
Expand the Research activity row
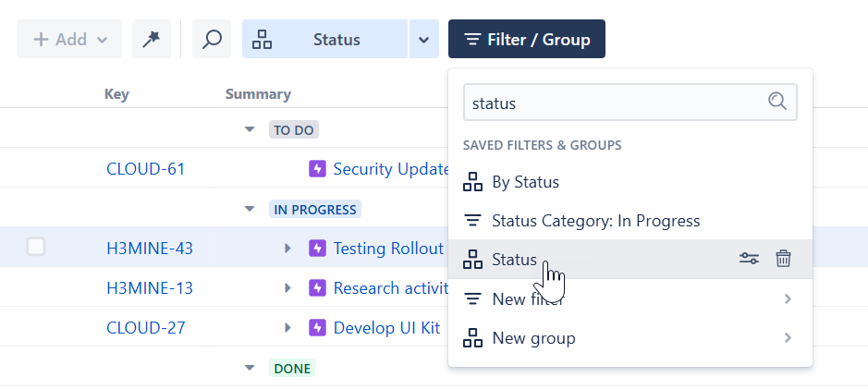pyautogui.click(x=288, y=288)
